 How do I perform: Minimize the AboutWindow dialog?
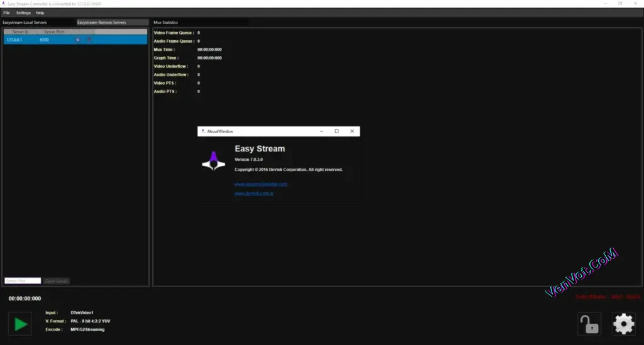click(321, 131)
